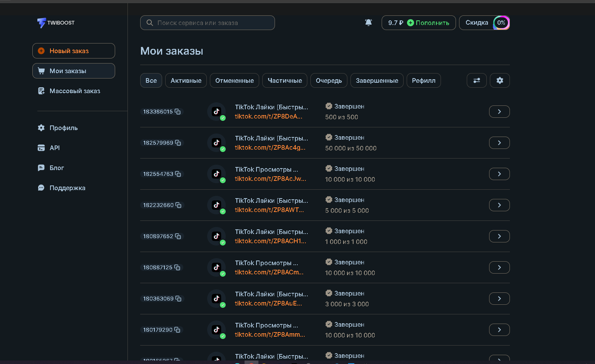Select the Активные filter tab
This screenshot has width=595, height=364.
tap(186, 80)
